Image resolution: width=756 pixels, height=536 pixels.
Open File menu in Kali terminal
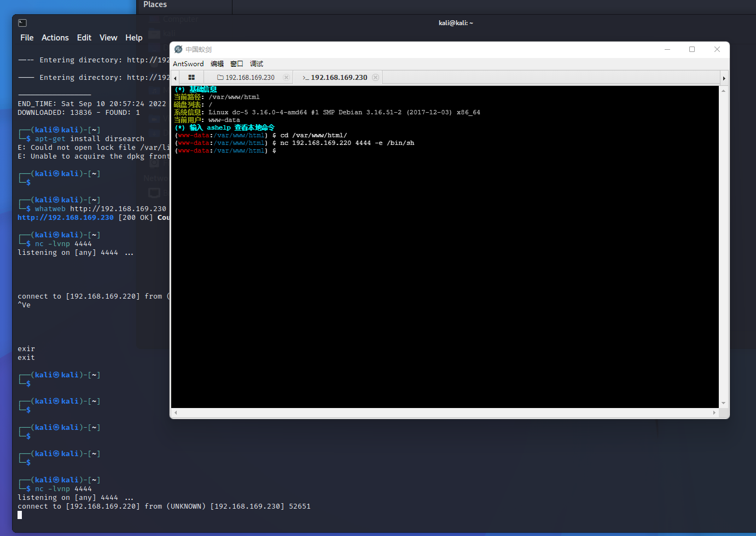click(x=27, y=38)
